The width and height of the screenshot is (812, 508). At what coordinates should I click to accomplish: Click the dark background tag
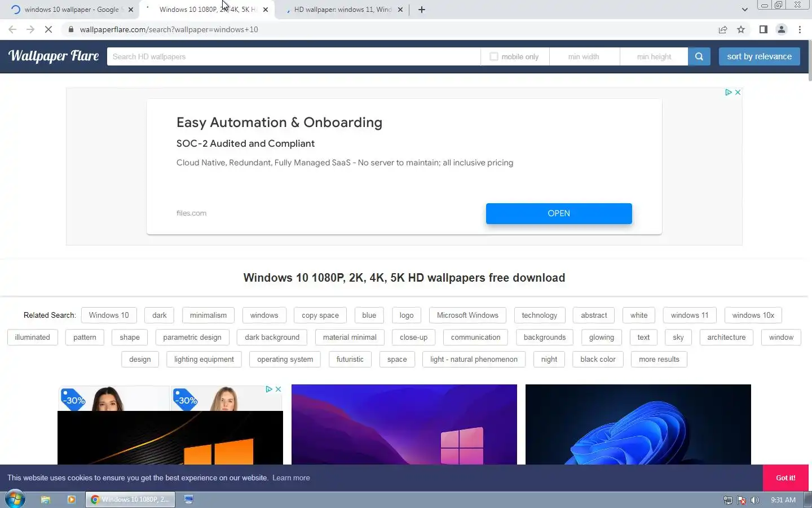click(x=272, y=337)
